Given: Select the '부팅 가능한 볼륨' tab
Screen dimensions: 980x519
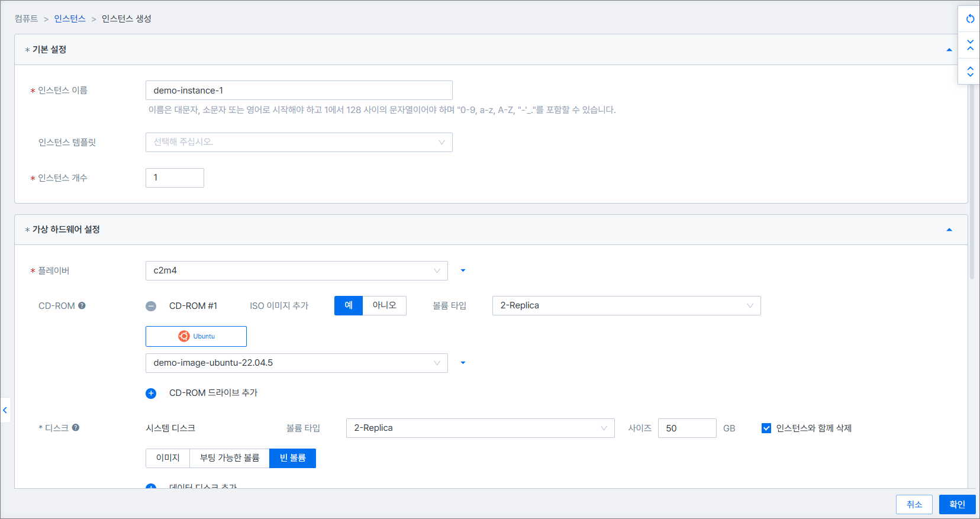Looking at the screenshot, I should 230,458.
